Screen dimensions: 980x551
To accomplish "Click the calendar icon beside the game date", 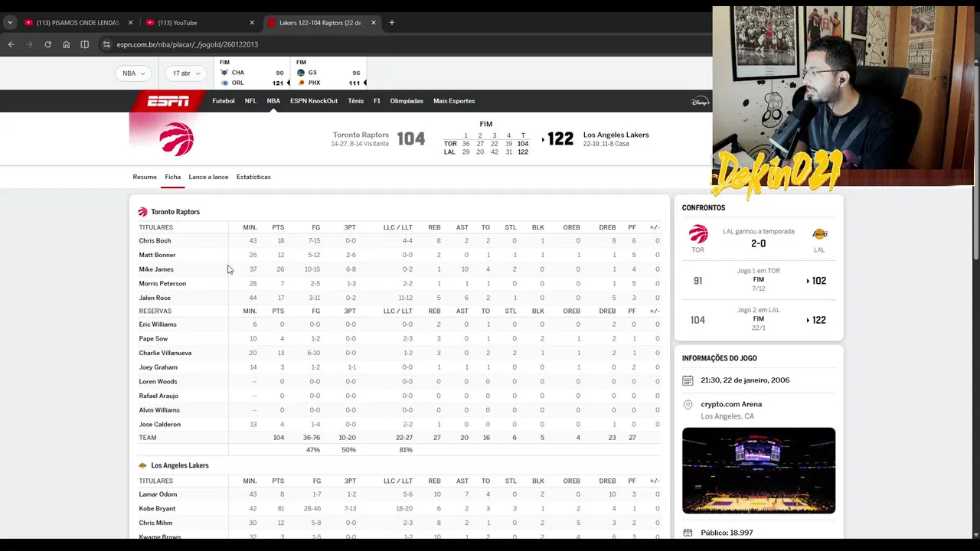I will pos(688,380).
